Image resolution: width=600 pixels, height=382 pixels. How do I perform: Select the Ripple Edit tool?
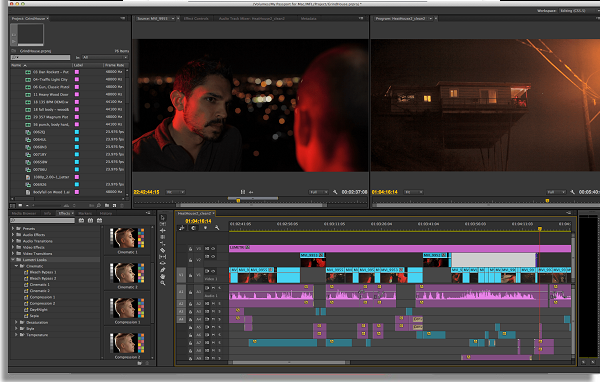point(163,230)
